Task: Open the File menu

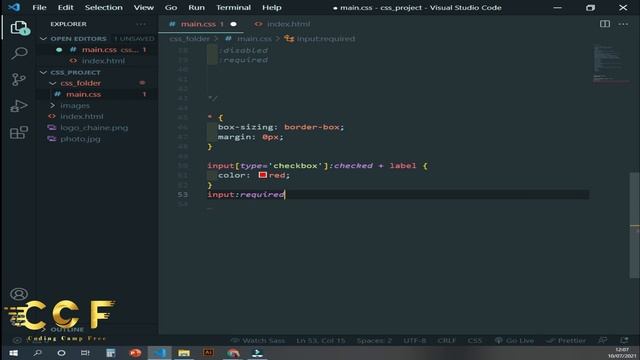Action: pyautogui.click(x=39, y=8)
